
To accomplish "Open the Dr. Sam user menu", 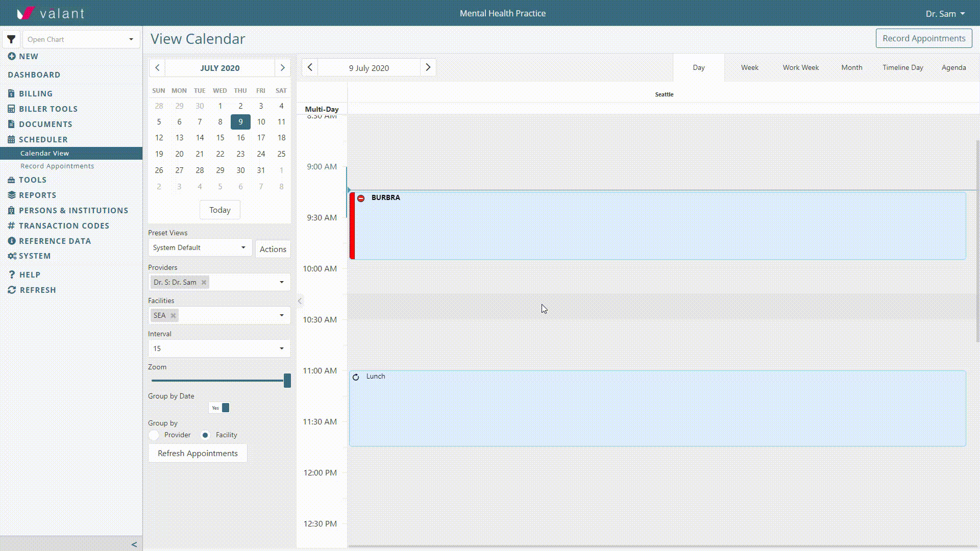I will pyautogui.click(x=945, y=14).
